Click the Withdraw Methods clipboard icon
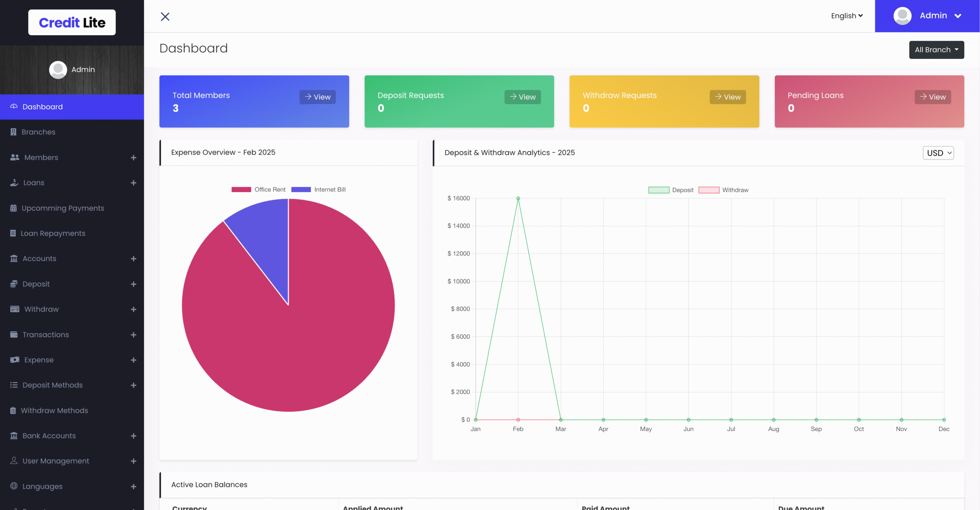Image resolution: width=980 pixels, height=510 pixels. coord(13,410)
